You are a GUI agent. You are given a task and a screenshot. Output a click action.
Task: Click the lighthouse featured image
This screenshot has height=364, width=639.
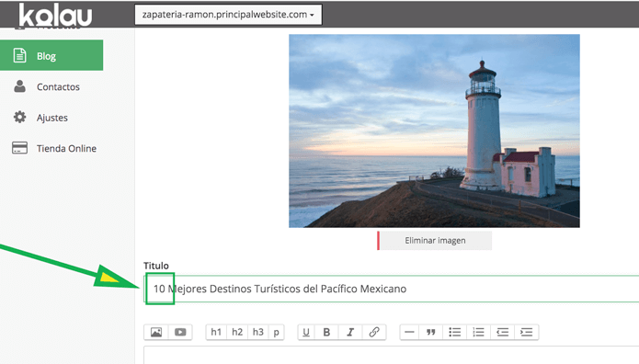click(x=434, y=131)
